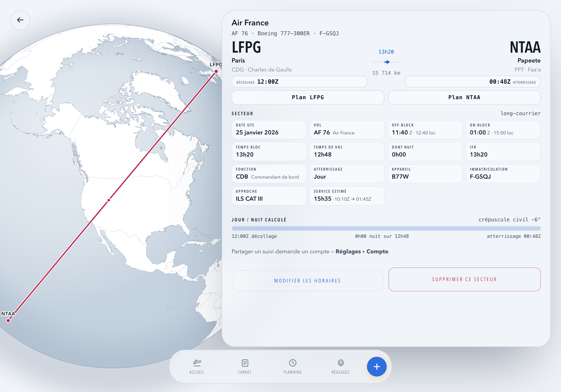Click the CDG · Charles de Gaulle text
This screenshot has height=392, width=561.
coord(261,70)
